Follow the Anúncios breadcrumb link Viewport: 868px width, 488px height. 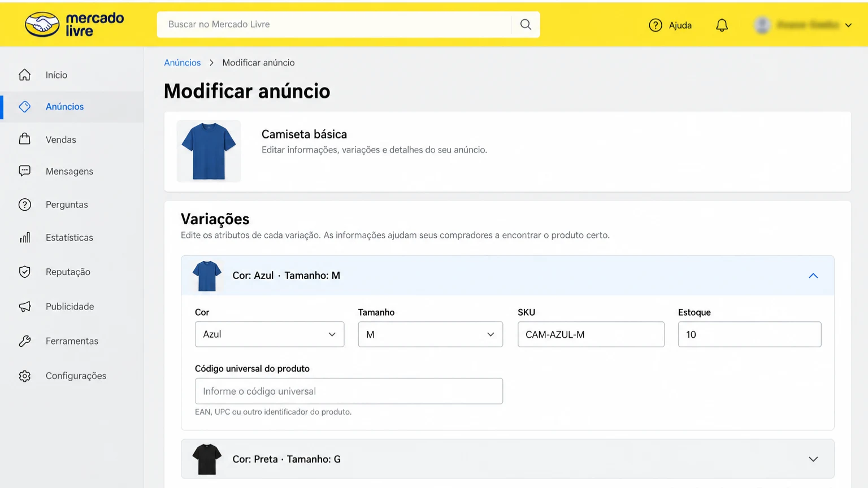pos(183,63)
